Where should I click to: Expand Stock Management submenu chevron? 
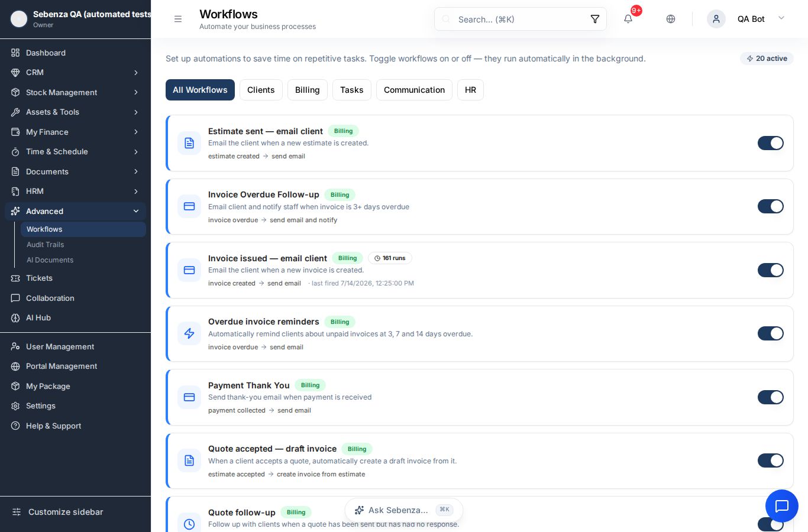(x=136, y=92)
